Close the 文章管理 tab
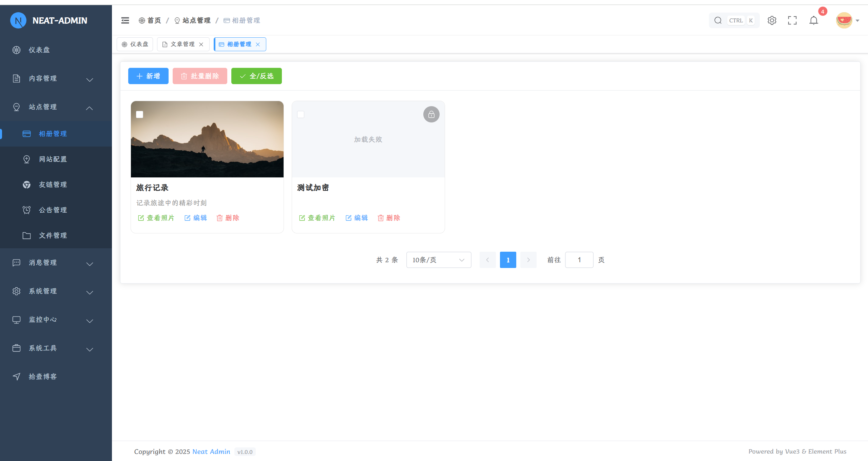This screenshot has width=868, height=461. point(201,44)
